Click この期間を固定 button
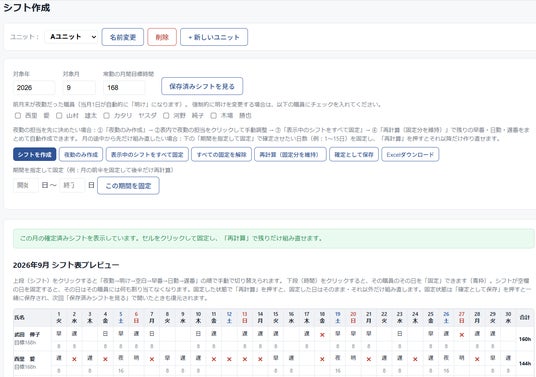 128,186
